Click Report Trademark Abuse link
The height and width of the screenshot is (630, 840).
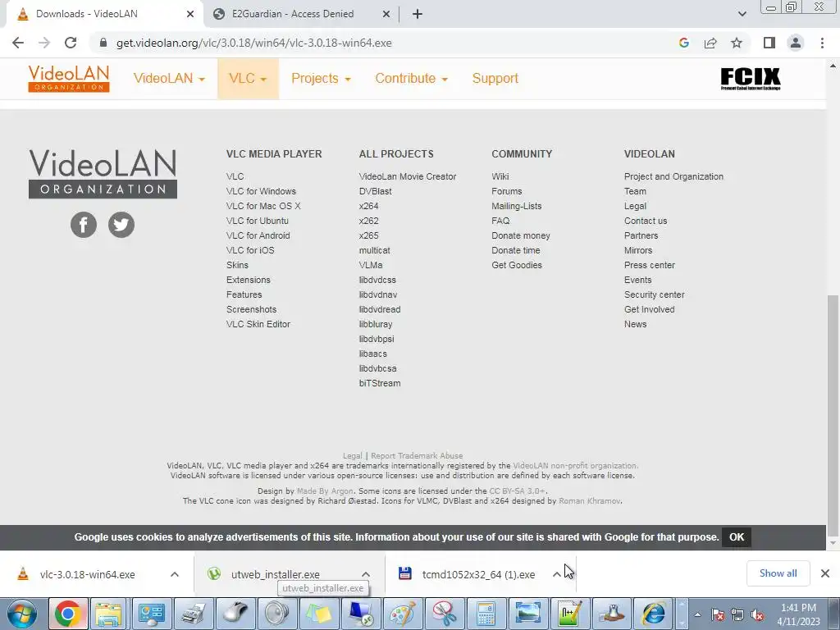pos(417,456)
